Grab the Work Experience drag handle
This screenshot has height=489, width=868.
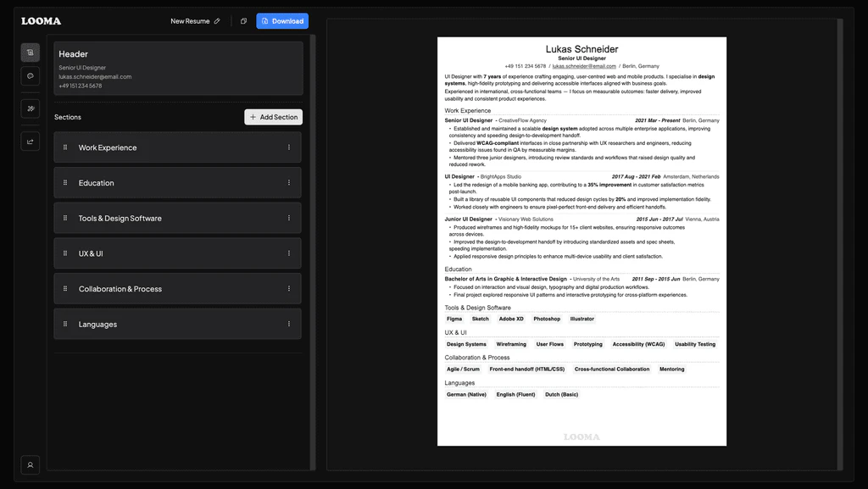point(65,147)
